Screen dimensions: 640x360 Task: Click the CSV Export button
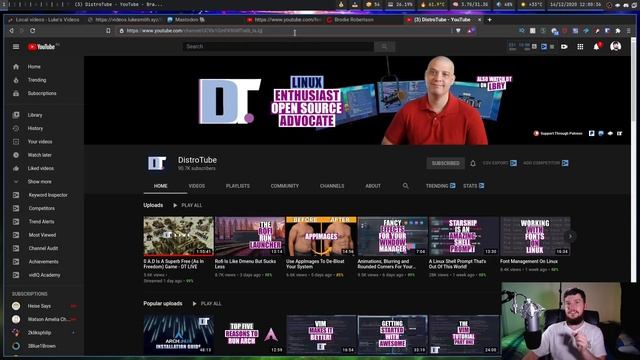coord(500,163)
